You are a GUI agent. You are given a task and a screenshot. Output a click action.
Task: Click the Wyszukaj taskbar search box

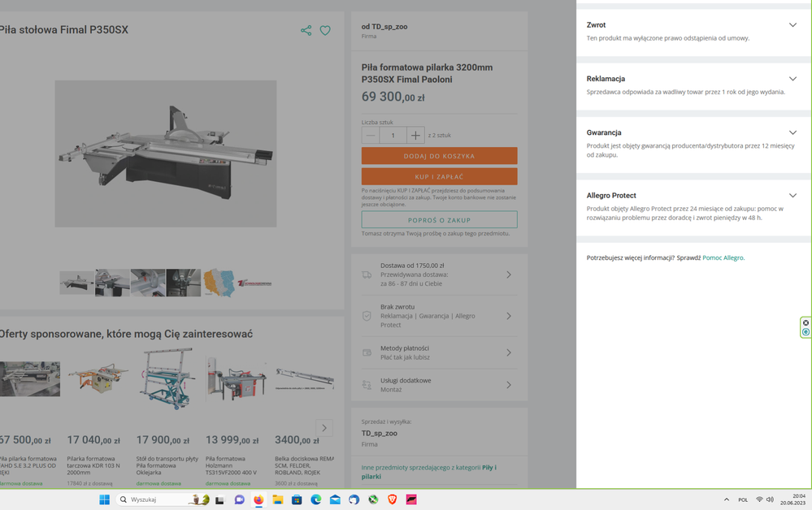coord(163,499)
